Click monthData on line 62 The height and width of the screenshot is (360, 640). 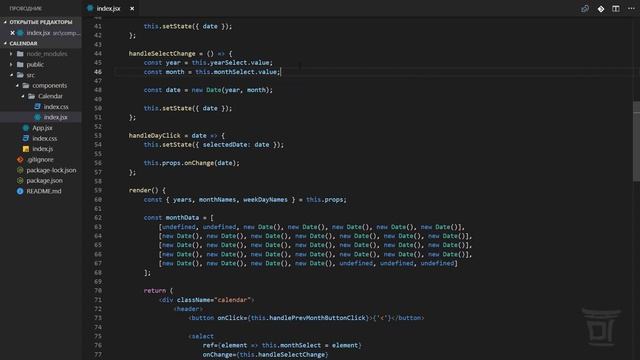pyautogui.click(x=182, y=218)
